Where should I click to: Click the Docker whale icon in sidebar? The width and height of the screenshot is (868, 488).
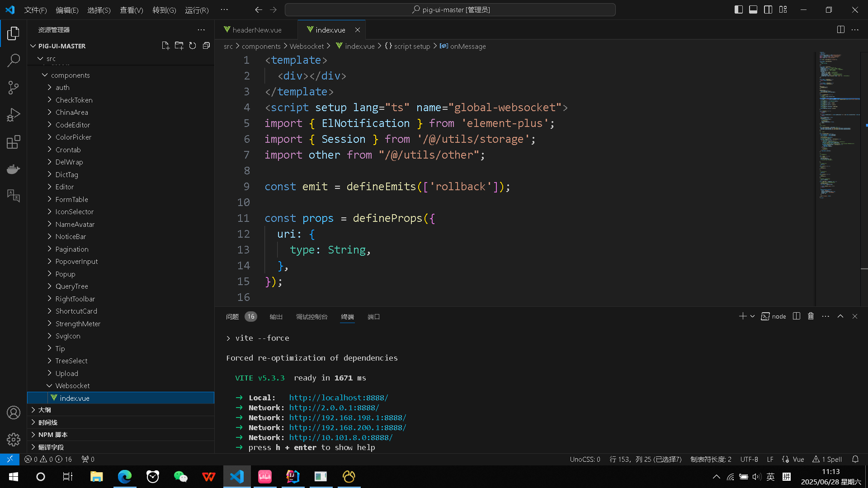click(x=14, y=169)
